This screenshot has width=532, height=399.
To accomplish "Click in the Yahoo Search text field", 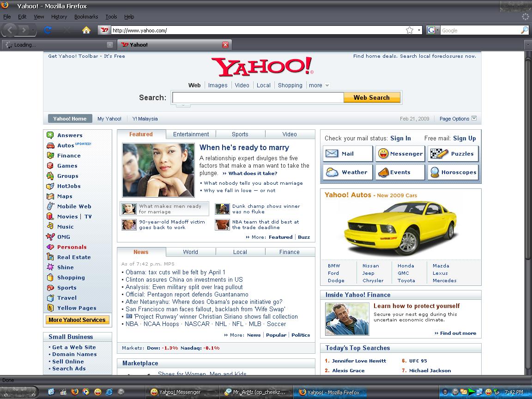I will pyautogui.click(x=258, y=98).
